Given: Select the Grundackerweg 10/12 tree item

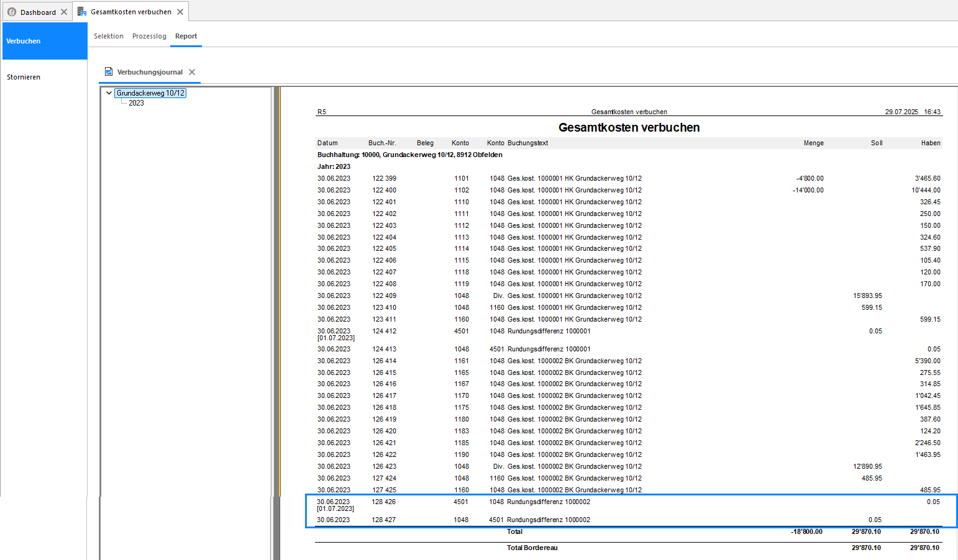Looking at the screenshot, I should (x=150, y=93).
